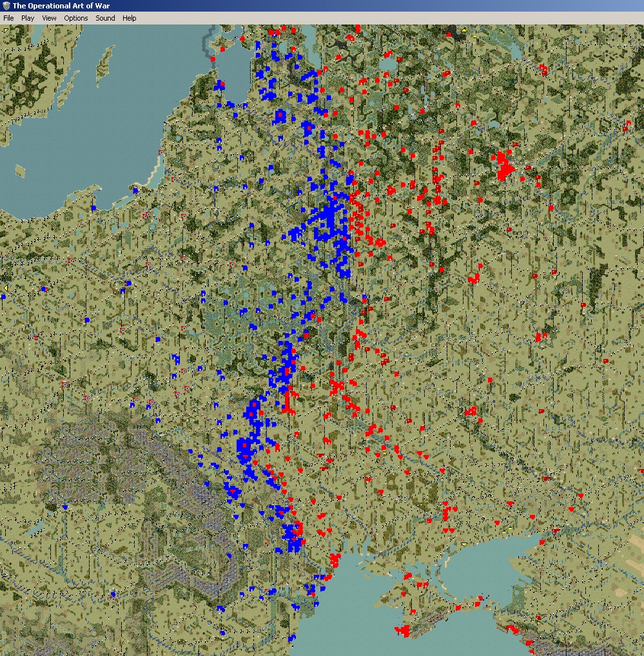Screen dimensions: 644x656
Task: Click the yellow left-pointing marker on map's left edge
Action: 5,288
